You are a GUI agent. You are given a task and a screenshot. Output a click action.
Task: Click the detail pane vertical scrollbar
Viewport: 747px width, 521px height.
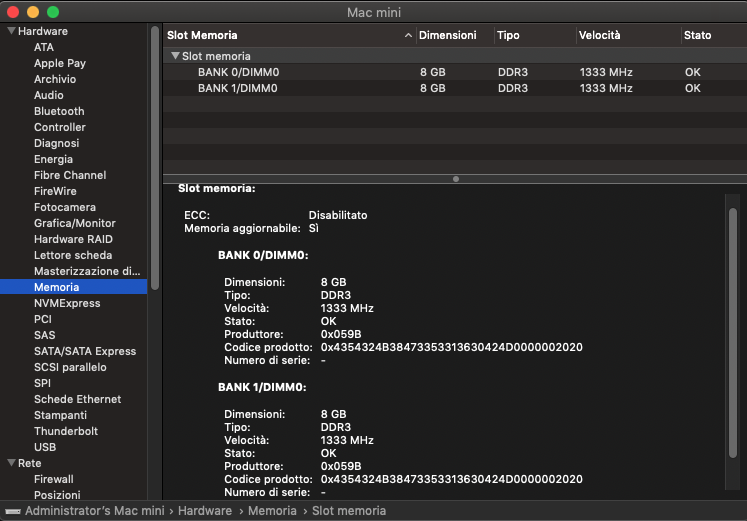pos(733,333)
